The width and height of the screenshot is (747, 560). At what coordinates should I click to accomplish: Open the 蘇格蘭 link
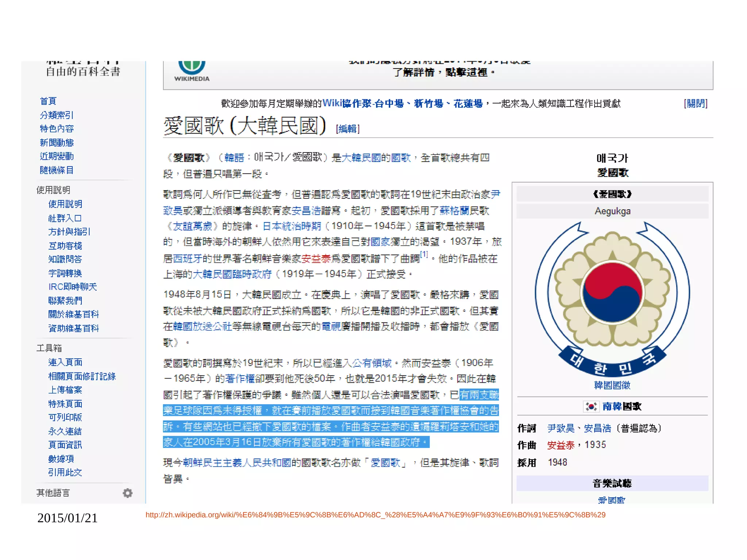coord(454,211)
